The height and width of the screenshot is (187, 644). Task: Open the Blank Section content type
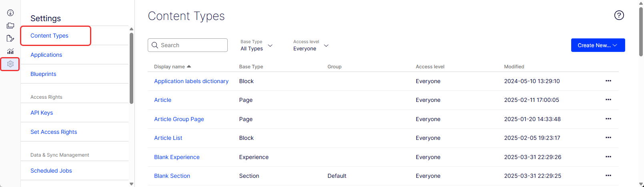[x=172, y=176]
